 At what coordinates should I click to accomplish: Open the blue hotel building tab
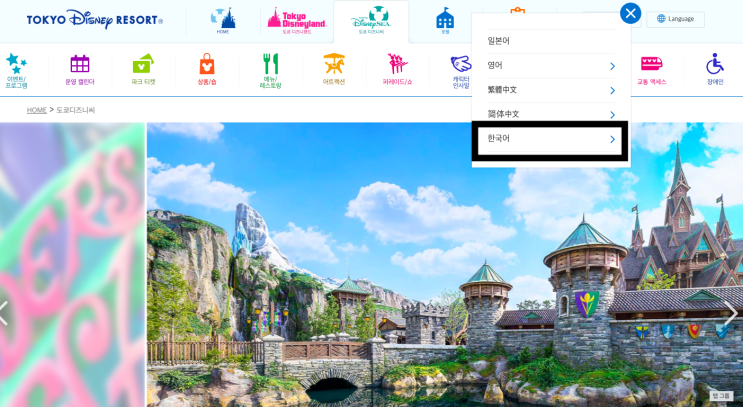[445, 21]
